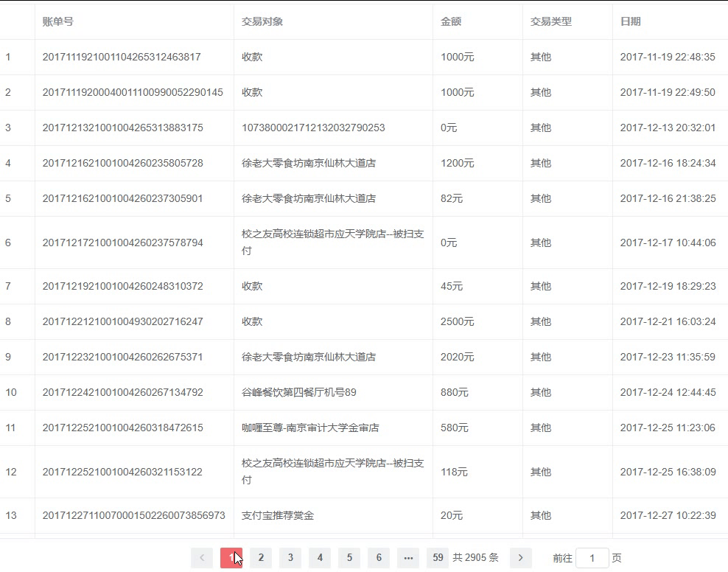Click the currently active page 1 button

pos(231,558)
